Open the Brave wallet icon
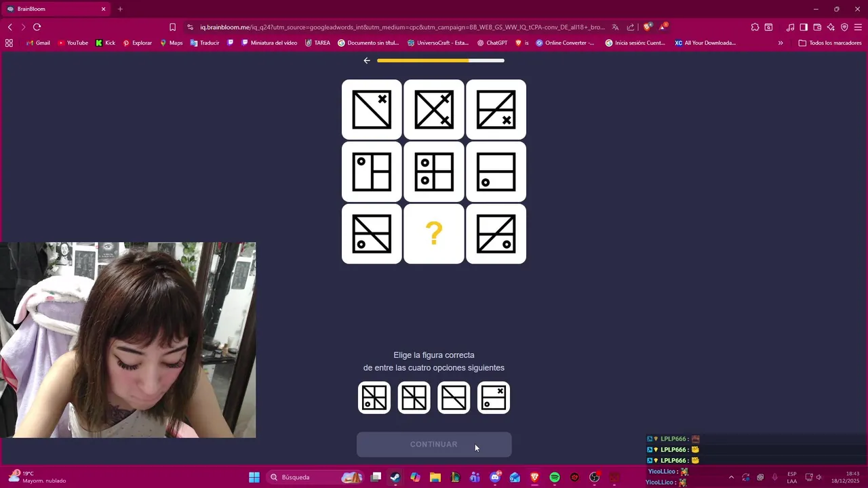This screenshot has width=868, height=488. coord(817,27)
